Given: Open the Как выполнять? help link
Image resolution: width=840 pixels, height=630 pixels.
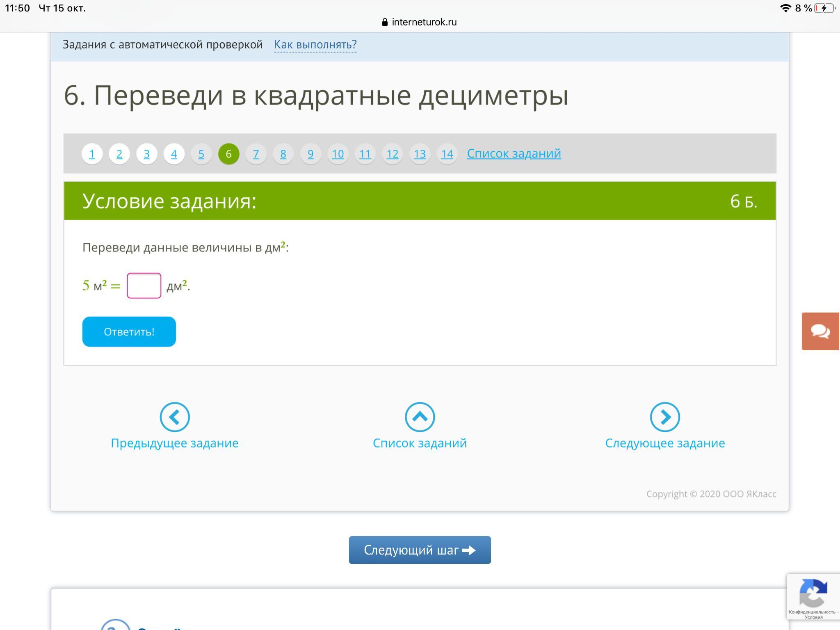Looking at the screenshot, I should tap(315, 44).
